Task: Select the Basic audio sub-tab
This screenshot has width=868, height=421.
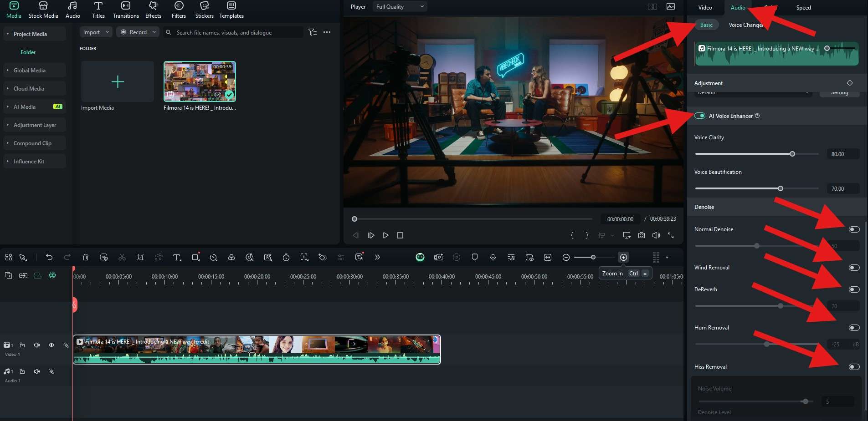Action: 706,25
